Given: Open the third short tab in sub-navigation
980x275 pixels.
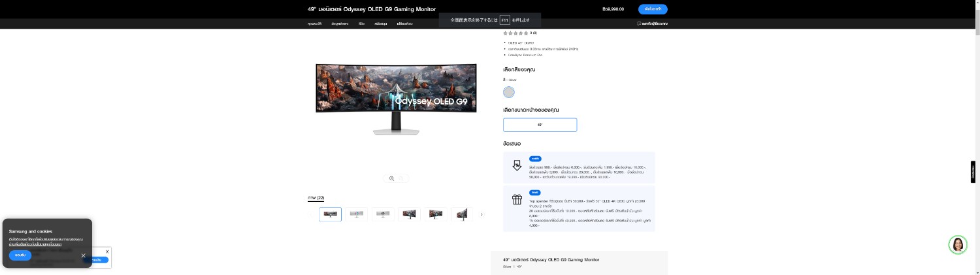Looking at the screenshot, I should [x=361, y=24].
